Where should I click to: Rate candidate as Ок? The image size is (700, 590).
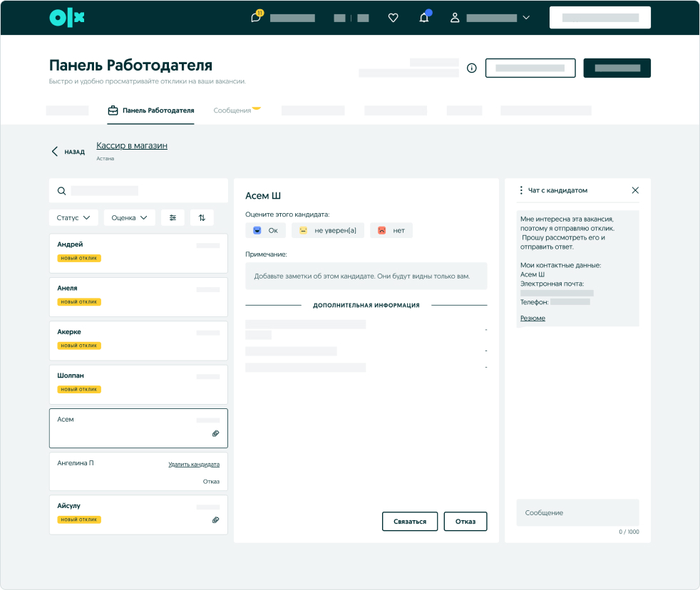pos(265,230)
